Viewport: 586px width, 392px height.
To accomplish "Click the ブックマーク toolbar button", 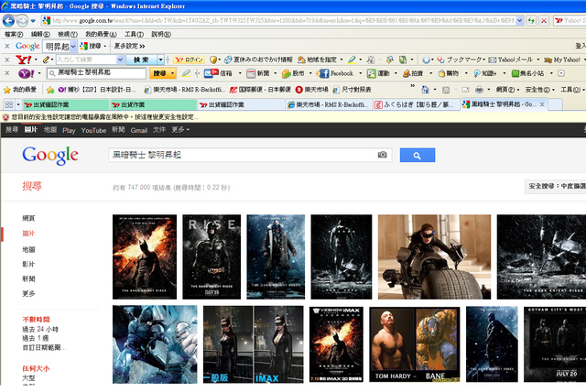I will click(461, 60).
